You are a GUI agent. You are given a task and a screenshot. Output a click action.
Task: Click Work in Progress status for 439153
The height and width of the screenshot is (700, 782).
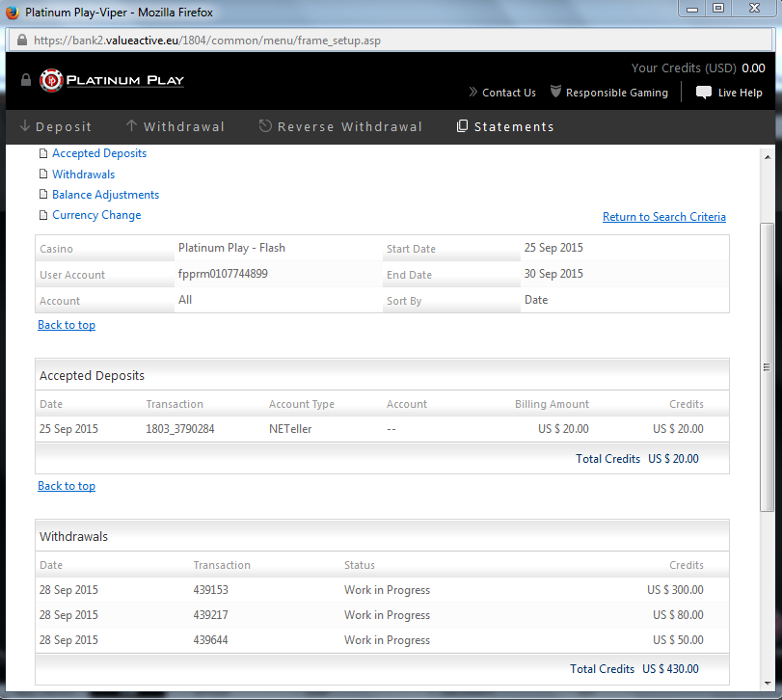387,590
